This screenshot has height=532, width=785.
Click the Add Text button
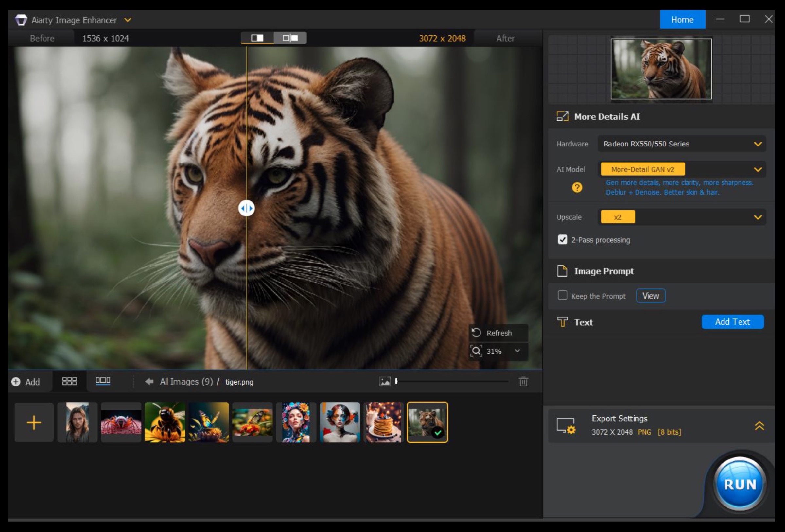tap(732, 321)
